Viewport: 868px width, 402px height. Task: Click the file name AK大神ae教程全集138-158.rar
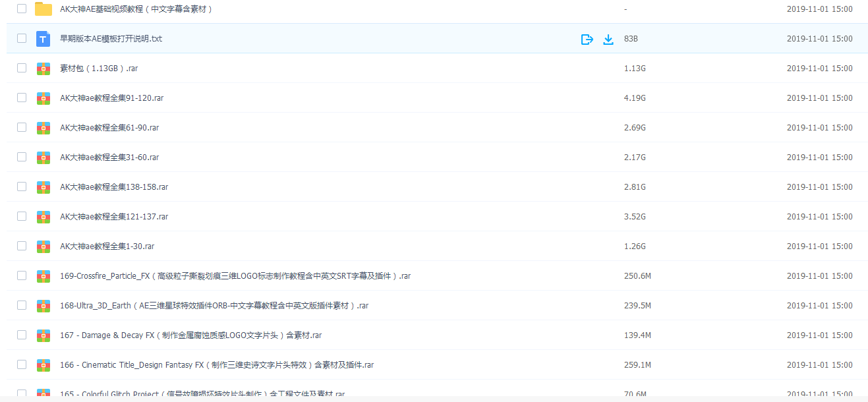pyautogui.click(x=114, y=187)
